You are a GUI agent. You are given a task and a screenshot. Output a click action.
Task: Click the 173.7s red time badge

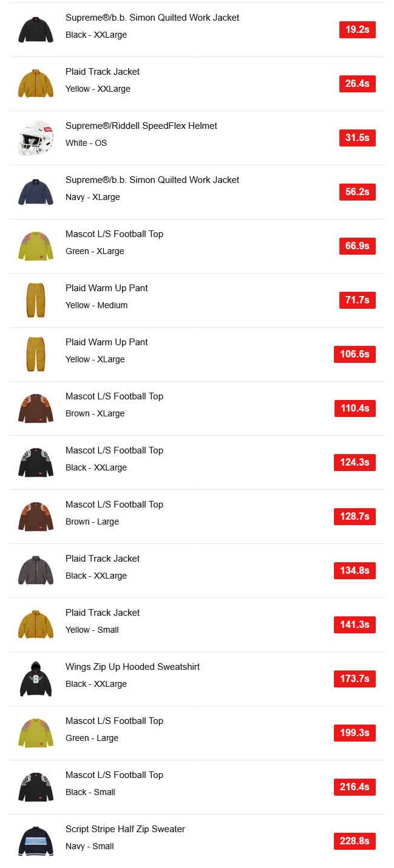355,679
